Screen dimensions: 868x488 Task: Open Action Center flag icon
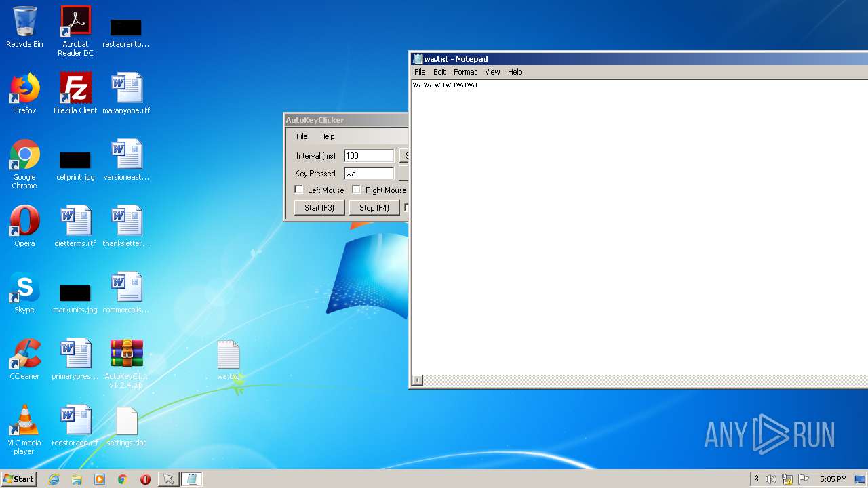804,479
